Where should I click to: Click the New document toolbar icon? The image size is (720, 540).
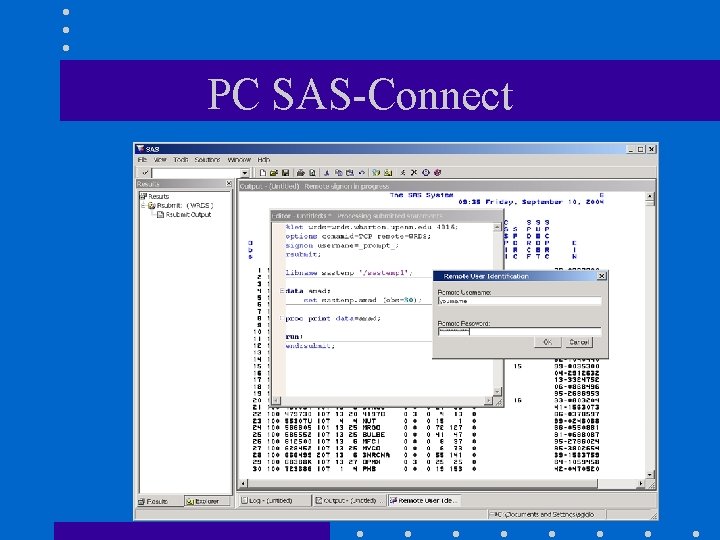(x=263, y=173)
